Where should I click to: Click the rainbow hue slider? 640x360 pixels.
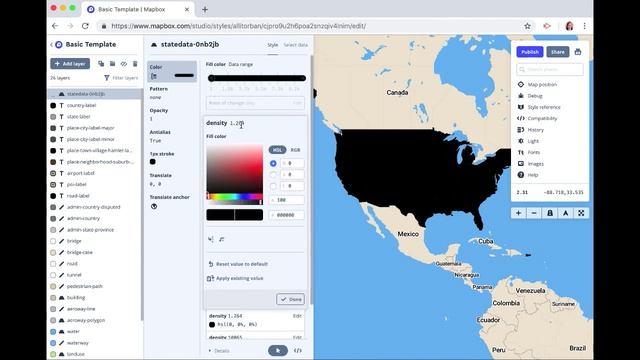tap(235, 197)
